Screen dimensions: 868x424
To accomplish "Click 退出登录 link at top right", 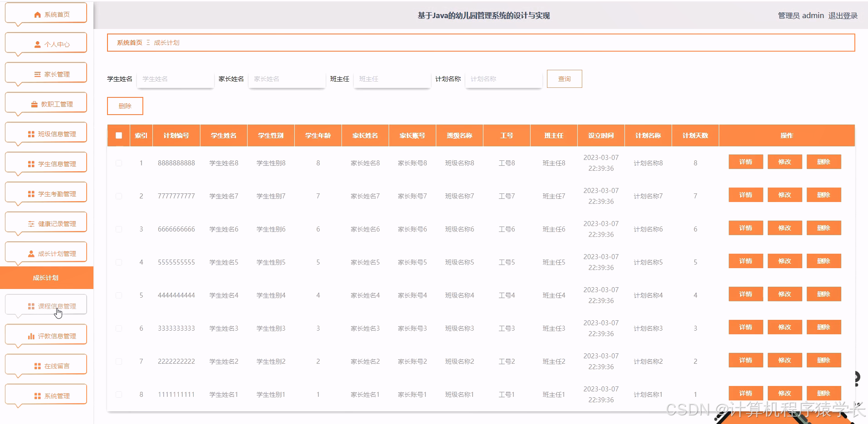I will [843, 15].
